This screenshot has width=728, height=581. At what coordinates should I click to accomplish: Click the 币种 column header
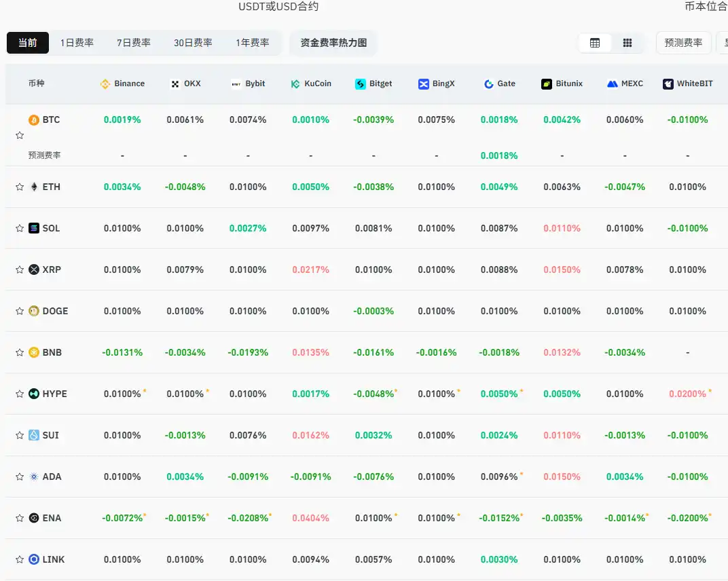coord(36,83)
